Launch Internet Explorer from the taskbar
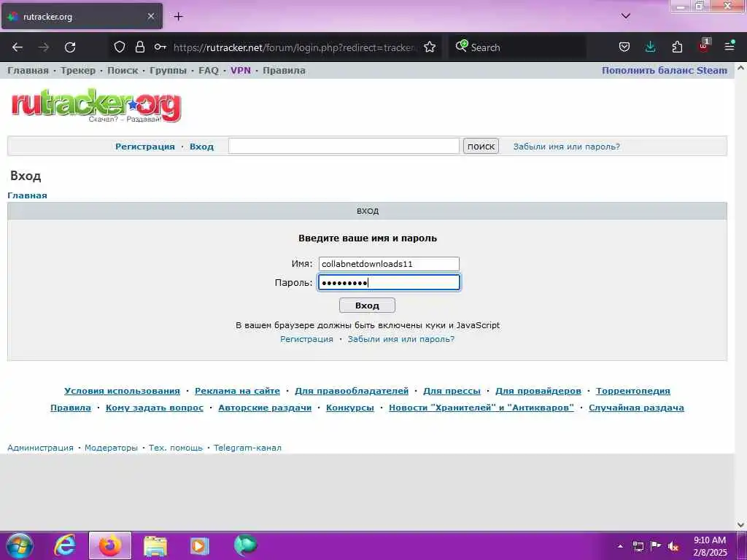The height and width of the screenshot is (560, 747). click(x=64, y=545)
